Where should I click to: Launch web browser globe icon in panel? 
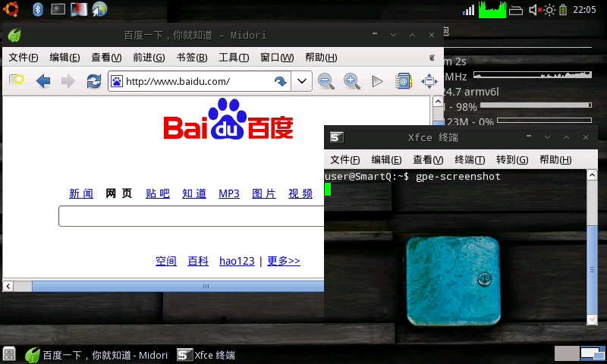click(99, 9)
